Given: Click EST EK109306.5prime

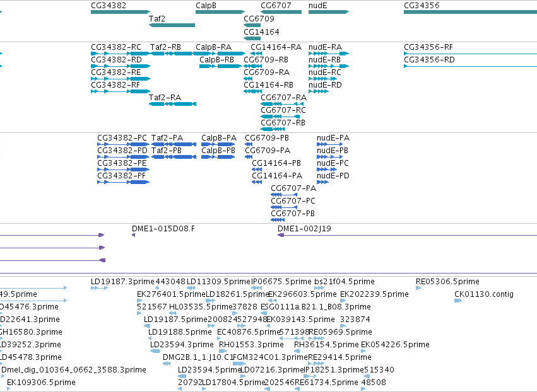Looking at the screenshot, I should tap(41, 383).
